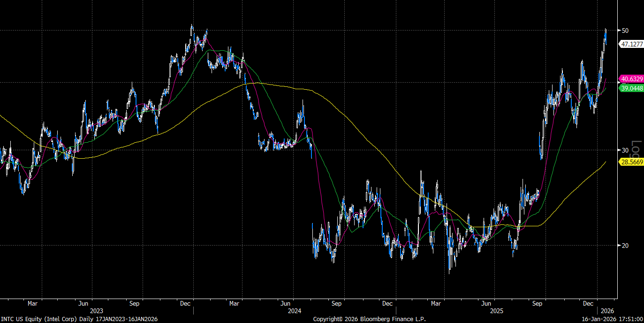The width and height of the screenshot is (644, 323).
Task: Click the 16-Jan-2026 17:51:00 timestamp
Action: pos(612,319)
